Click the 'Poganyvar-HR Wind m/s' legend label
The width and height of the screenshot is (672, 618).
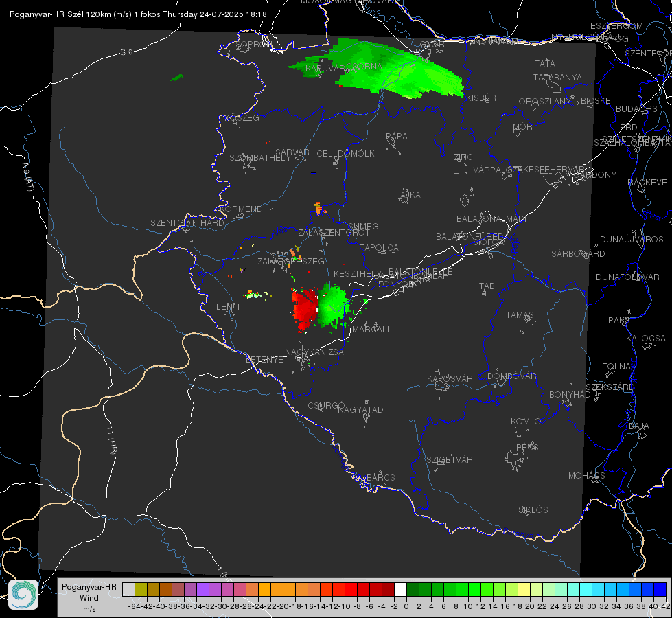pyautogui.click(x=89, y=598)
